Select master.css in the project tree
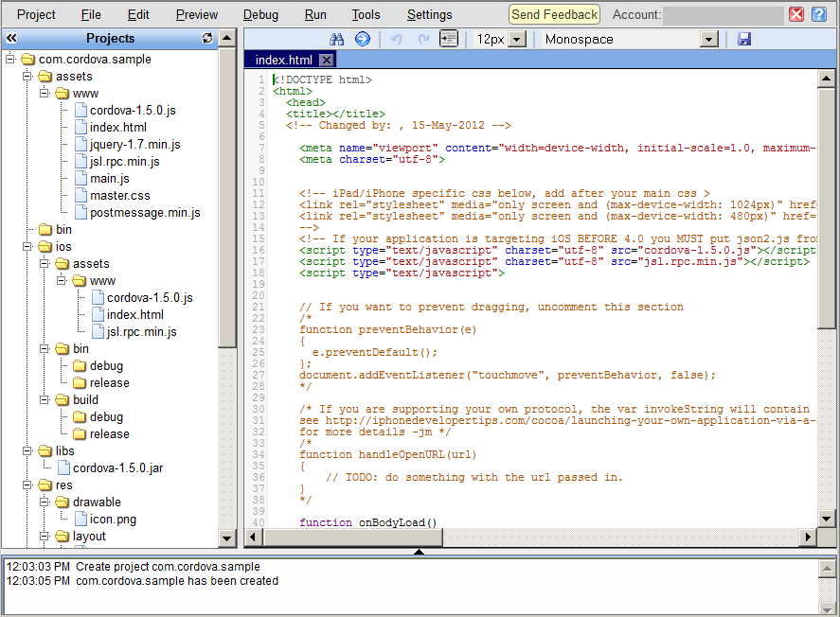This screenshot has width=840, height=617. (120, 195)
